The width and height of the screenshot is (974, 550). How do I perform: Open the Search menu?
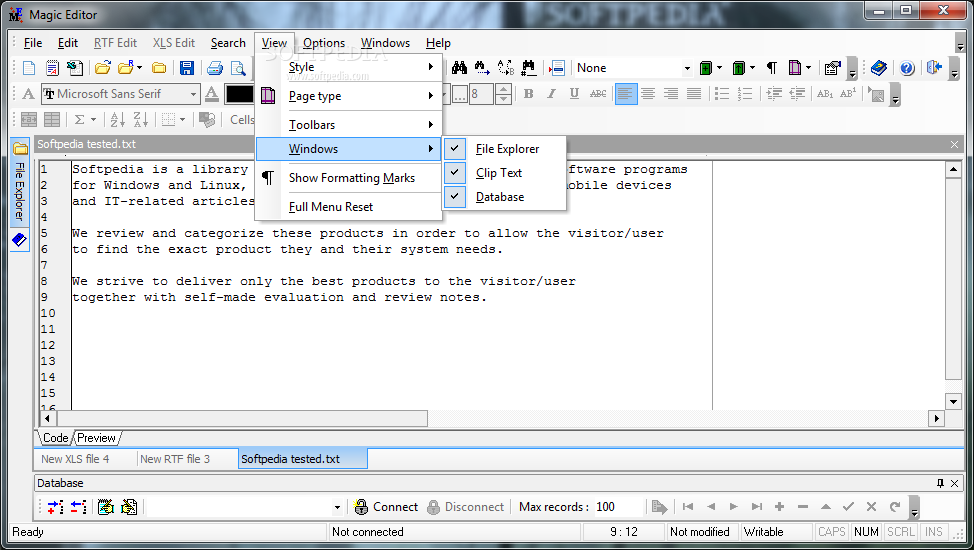228,43
